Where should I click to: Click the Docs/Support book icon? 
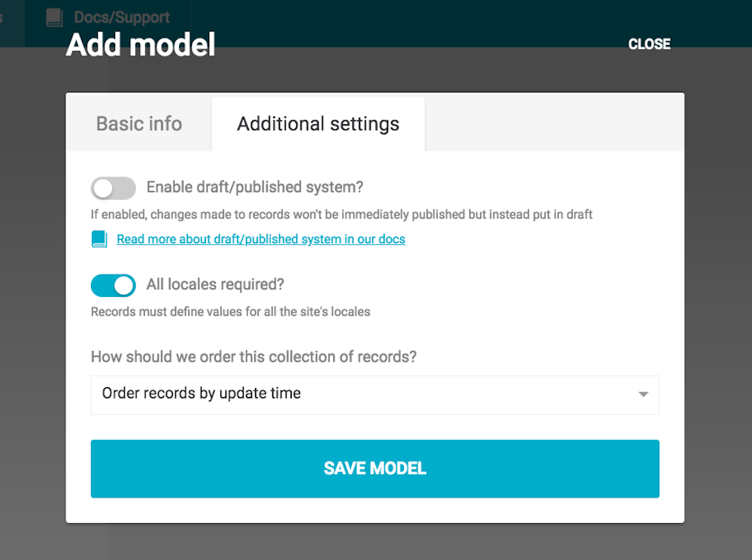54,18
